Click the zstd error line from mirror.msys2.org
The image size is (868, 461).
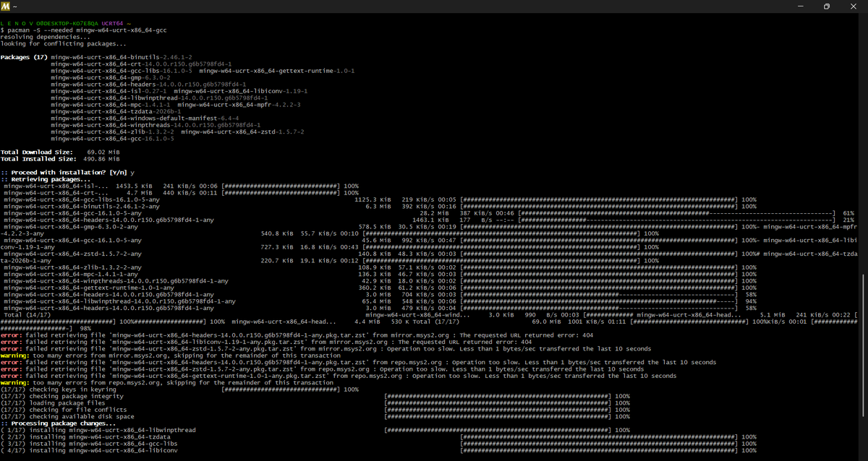pyautogui.click(x=325, y=348)
